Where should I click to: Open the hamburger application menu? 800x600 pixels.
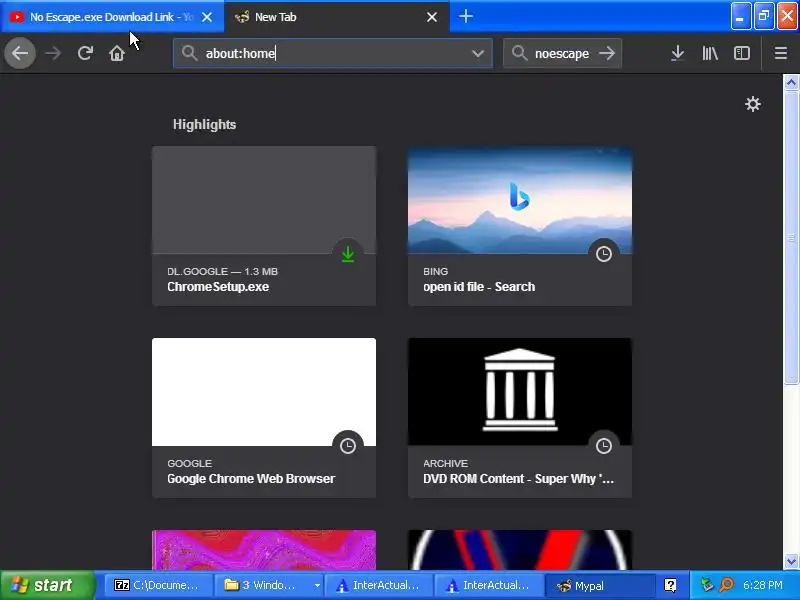pyautogui.click(x=781, y=53)
